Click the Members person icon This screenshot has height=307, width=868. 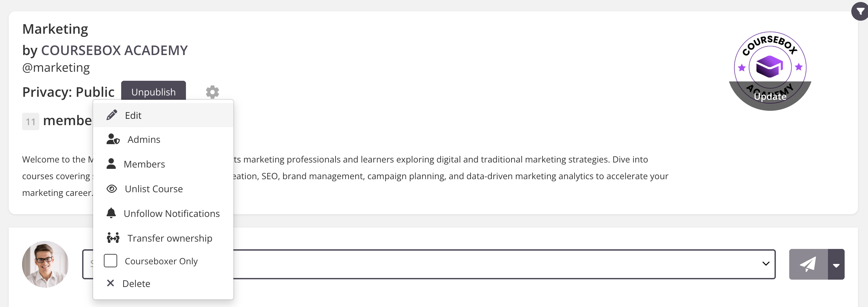click(111, 164)
